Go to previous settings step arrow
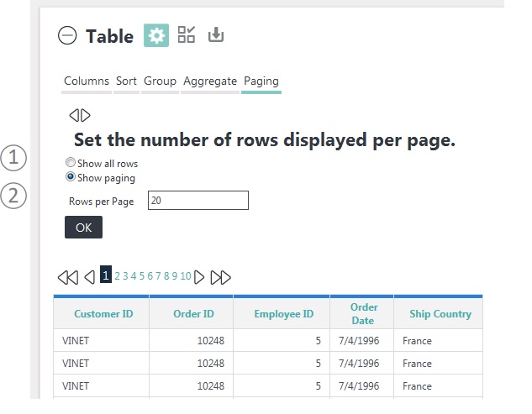This screenshot has height=414, width=532. [74, 115]
